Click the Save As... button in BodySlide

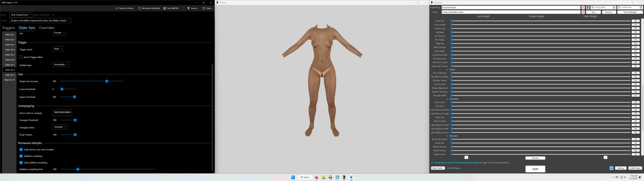pyautogui.click(x=609, y=12)
